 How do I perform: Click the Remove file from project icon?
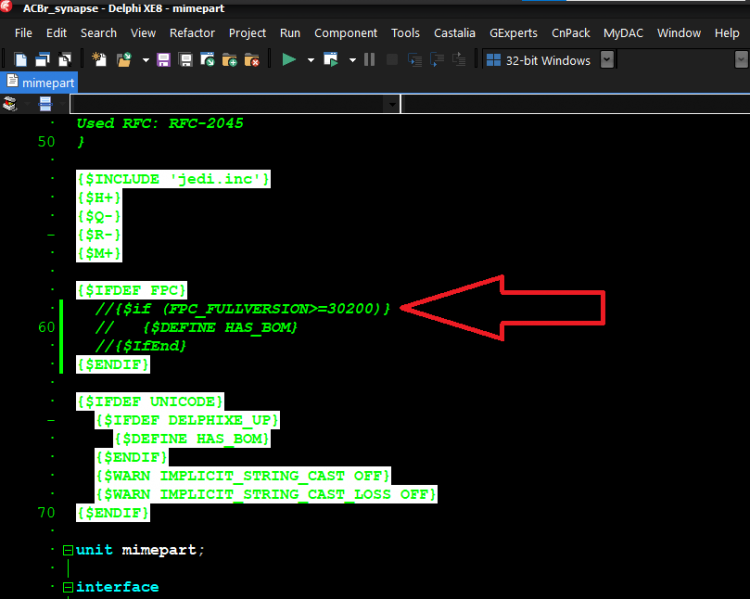[x=252, y=60]
